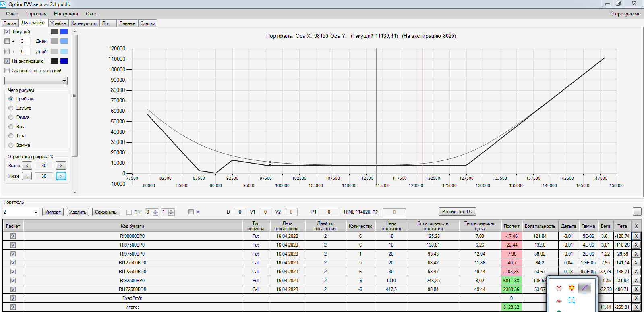Enable Сравнить со стратегией checkbox

click(x=7, y=71)
